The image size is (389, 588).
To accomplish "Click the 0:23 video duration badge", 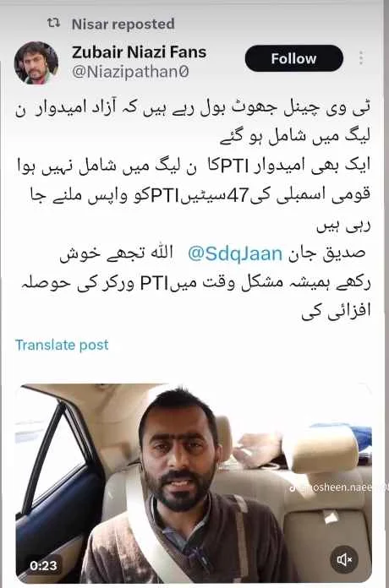I will tap(43, 565).
